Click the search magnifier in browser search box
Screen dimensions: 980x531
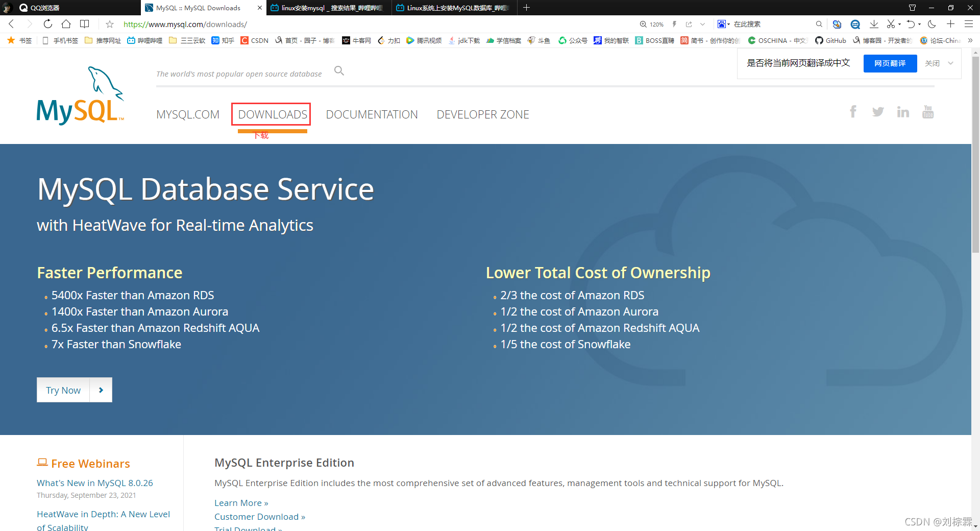[819, 24]
